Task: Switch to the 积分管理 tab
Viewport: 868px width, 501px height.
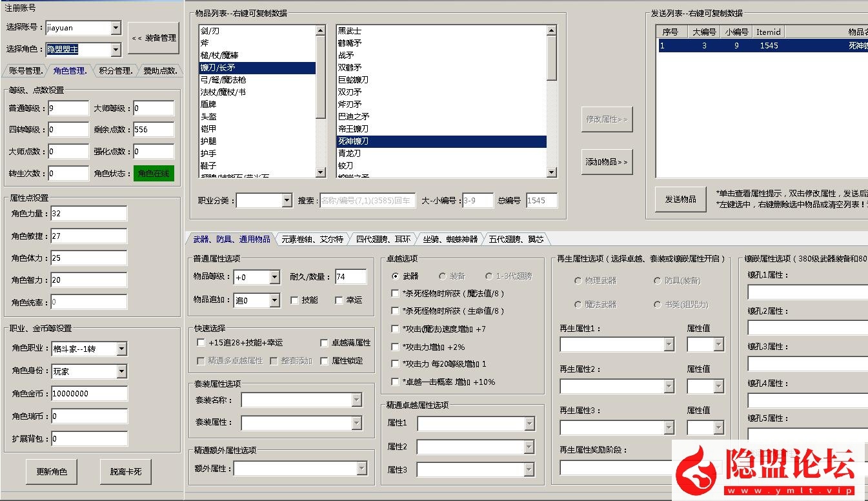Action: tap(115, 71)
